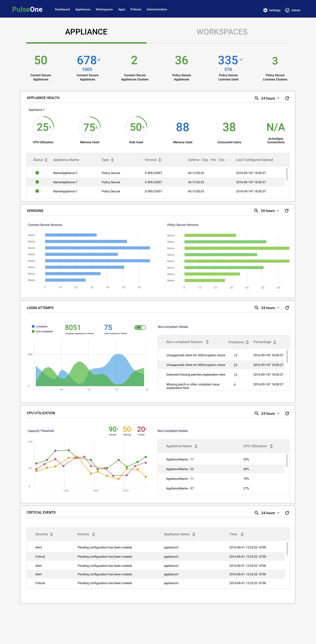The image size is (316, 644).
Task: Open the Administration navigation item
Action: [x=157, y=9]
